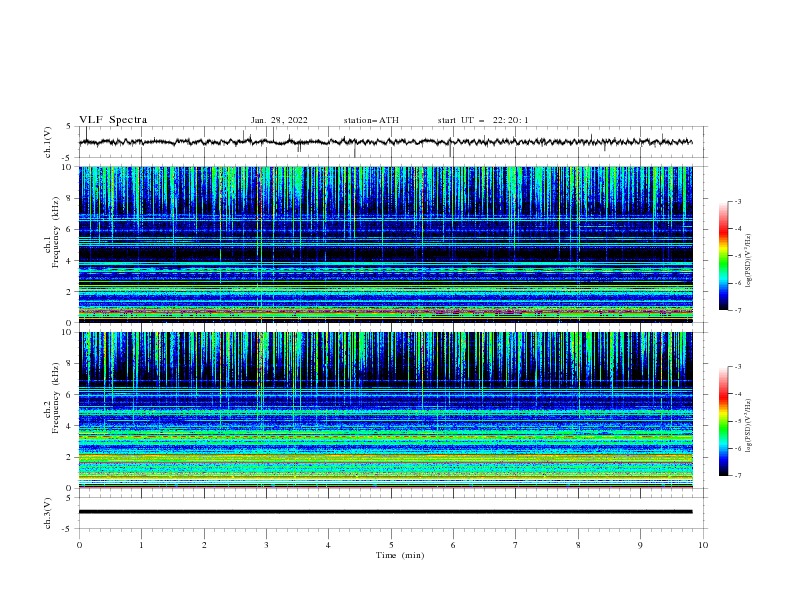Click time axis tick label '3'
The height and width of the screenshot is (612, 792).
[x=266, y=545]
